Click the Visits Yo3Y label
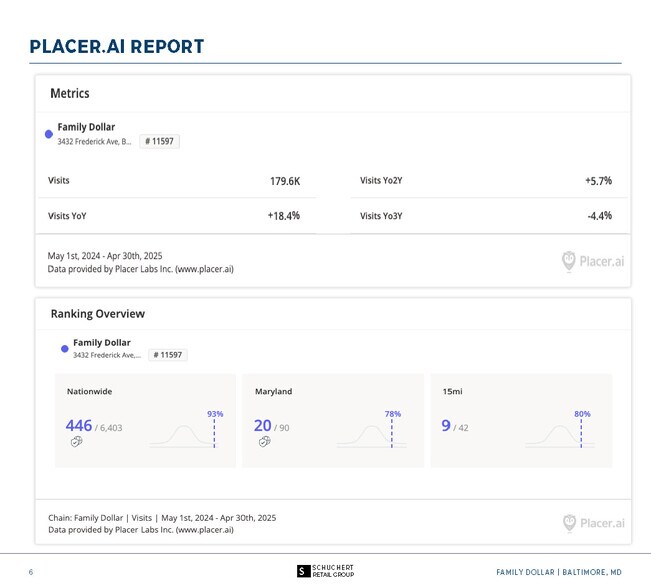The width and height of the screenshot is (651, 588). [x=381, y=216]
